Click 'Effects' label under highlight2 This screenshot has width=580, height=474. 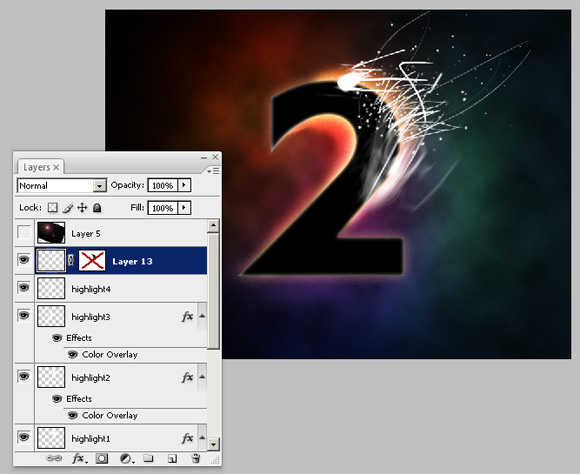click(79, 399)
